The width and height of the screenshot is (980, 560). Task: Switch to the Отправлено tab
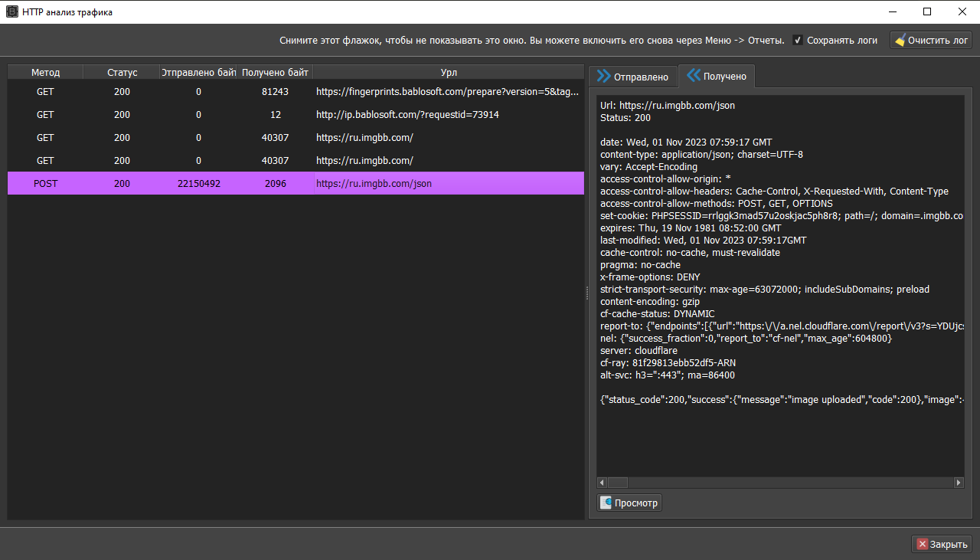633,77
